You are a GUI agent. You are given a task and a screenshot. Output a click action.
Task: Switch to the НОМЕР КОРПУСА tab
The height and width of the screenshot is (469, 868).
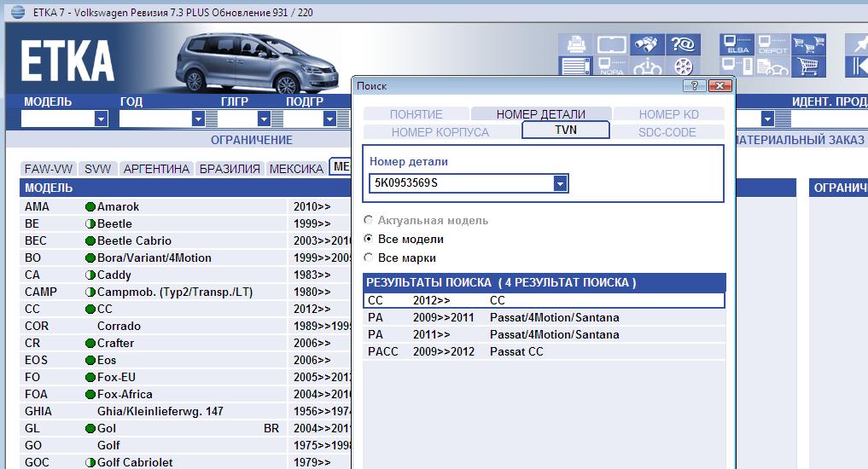tap(440, 132)
